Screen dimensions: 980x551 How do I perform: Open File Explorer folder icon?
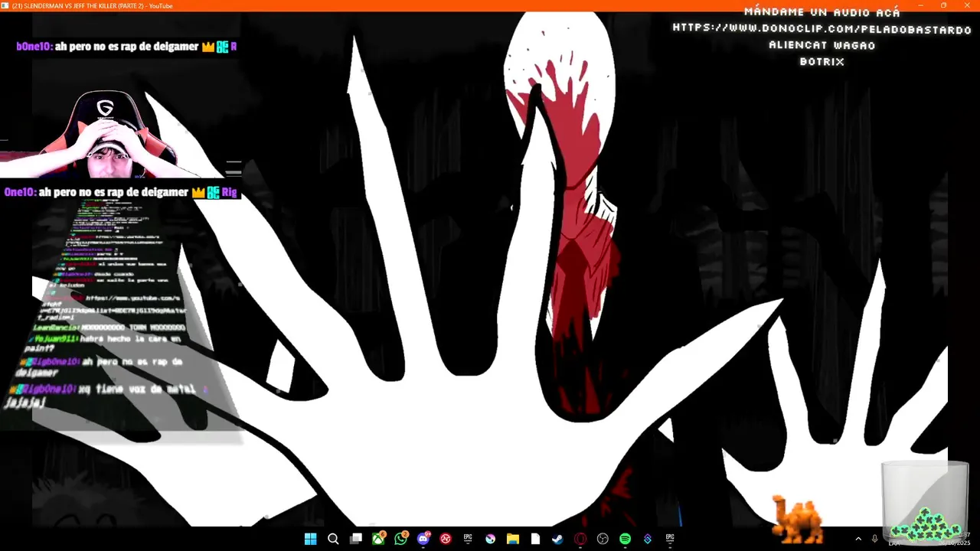tap(513, 539)
